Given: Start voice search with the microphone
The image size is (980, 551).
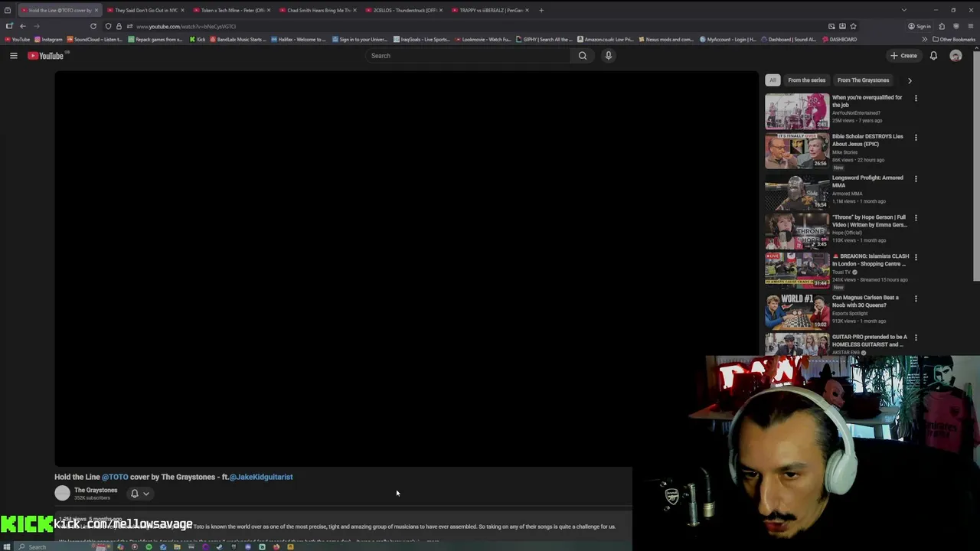Looking at the screenshot, I should (609, 55).
